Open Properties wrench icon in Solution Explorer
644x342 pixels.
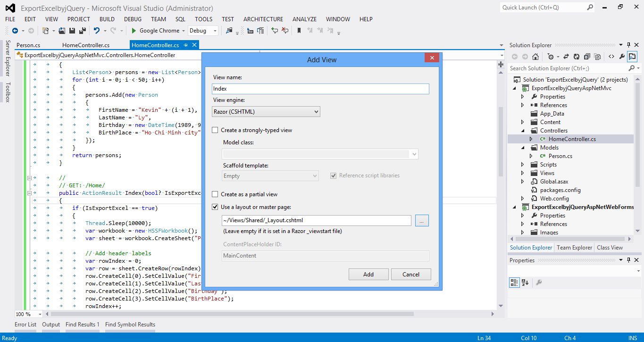(622, 57)
